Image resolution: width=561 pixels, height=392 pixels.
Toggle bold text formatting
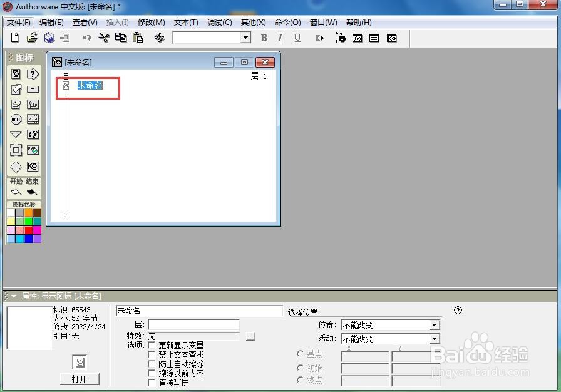[264, 38]
